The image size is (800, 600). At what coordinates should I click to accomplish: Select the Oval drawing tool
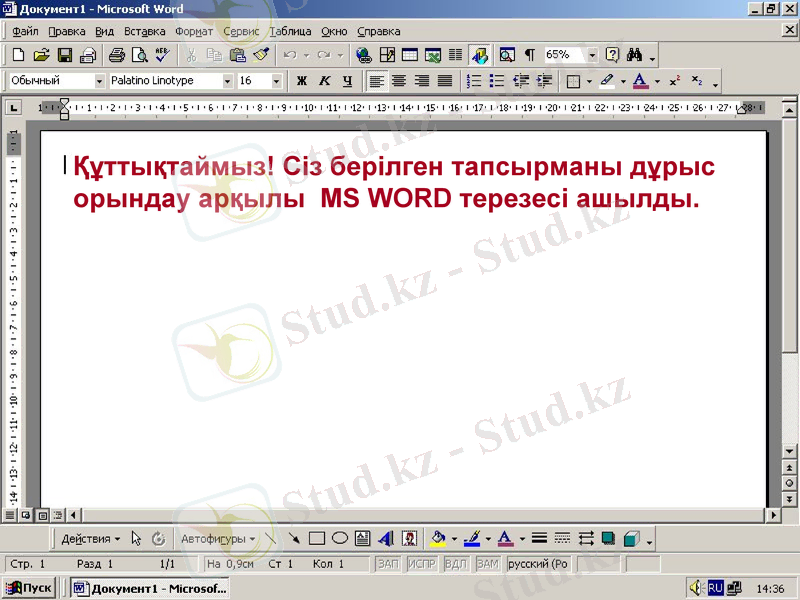coord(337,538)
